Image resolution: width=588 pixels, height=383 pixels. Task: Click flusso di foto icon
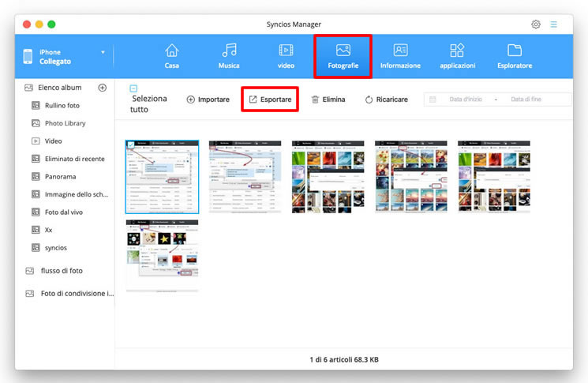(x=30, y=270)
